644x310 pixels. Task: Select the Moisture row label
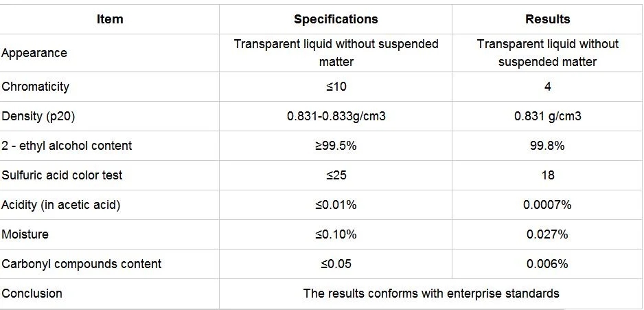click(x=25, y=234)
